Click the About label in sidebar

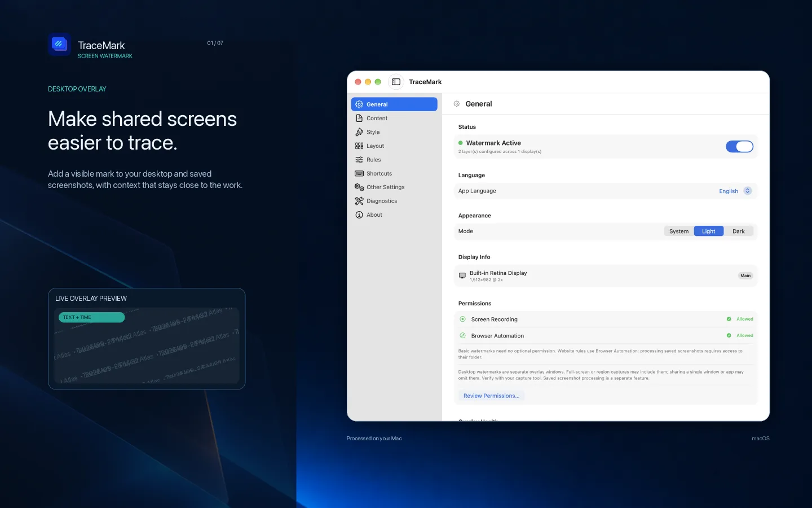[x=374, y=214]
